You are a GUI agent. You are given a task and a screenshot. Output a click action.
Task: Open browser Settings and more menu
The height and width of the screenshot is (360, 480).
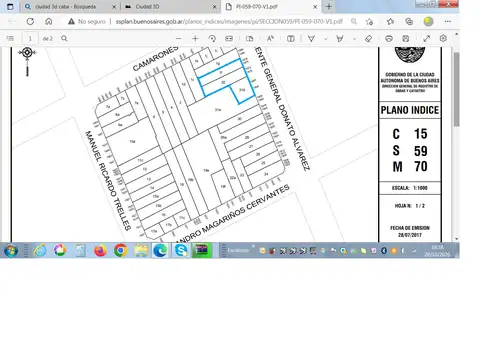[x=448, y=22]
